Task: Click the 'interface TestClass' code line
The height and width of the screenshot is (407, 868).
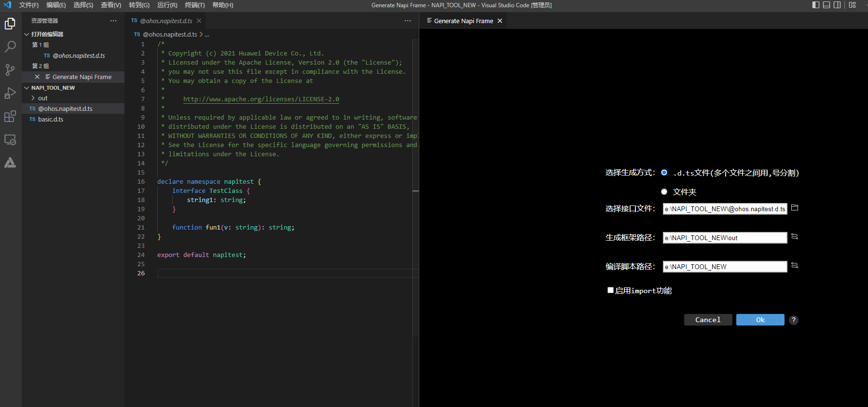Action: pyautogui.click(x=211, y=191)
